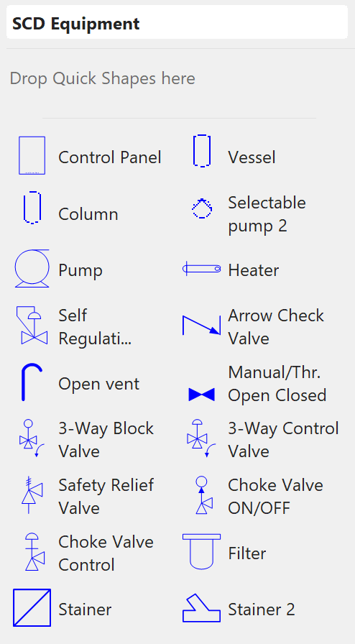Select the Control Panel shape icon
Screen dimensions: 355x644
coord(32,156)
